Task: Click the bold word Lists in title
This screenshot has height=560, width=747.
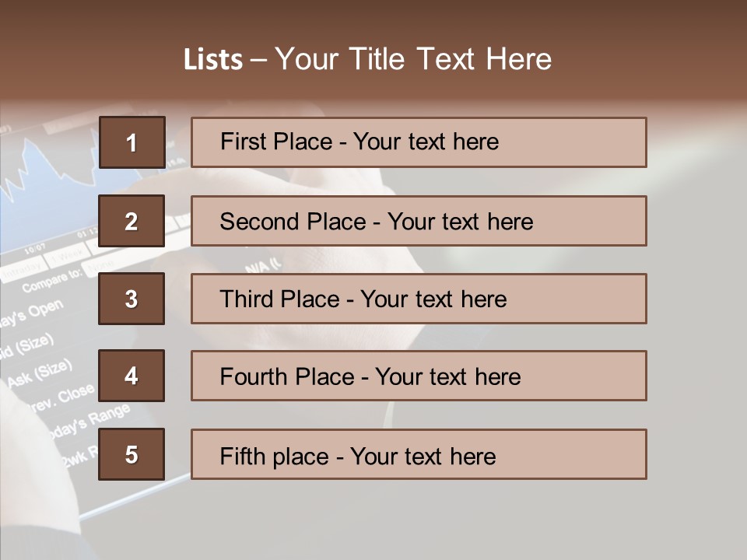Action: [x=213, y=60]
